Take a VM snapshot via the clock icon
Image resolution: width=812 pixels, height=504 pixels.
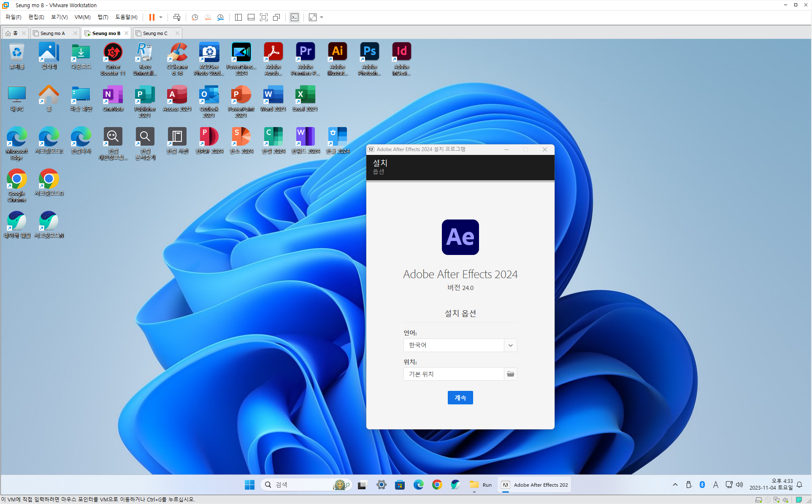(x=195, y=17)
